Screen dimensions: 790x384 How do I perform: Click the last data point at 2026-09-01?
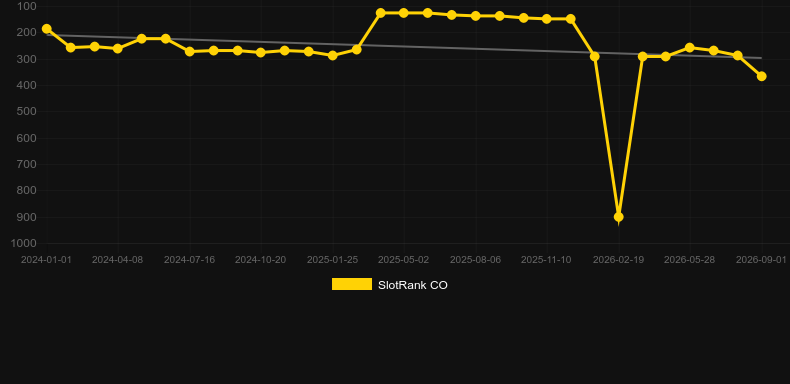click(762, 76)
